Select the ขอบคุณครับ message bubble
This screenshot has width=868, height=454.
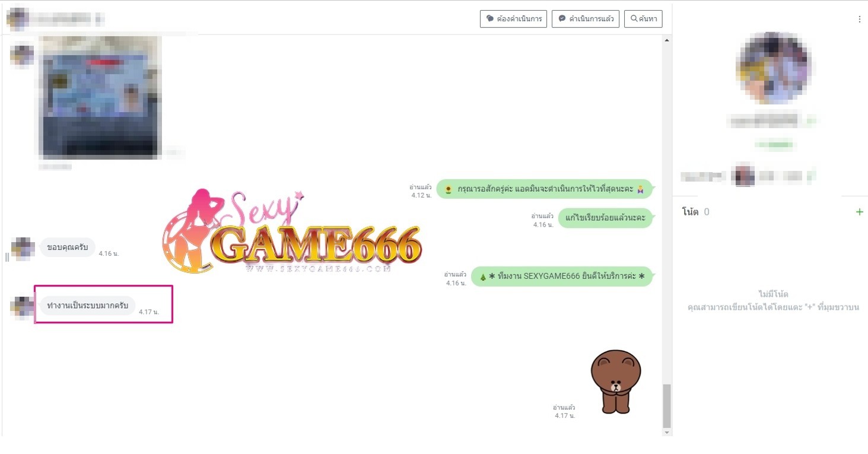pos(67,247)
